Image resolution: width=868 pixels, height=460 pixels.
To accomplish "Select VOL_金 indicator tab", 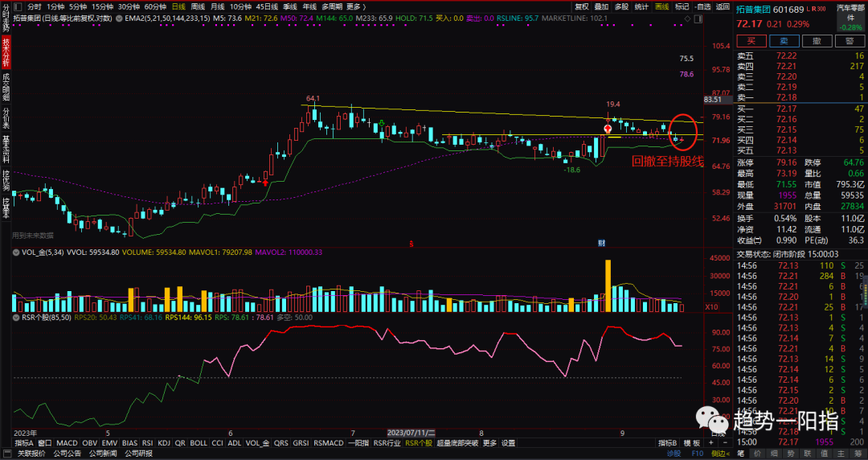I will tap(257, 443).
